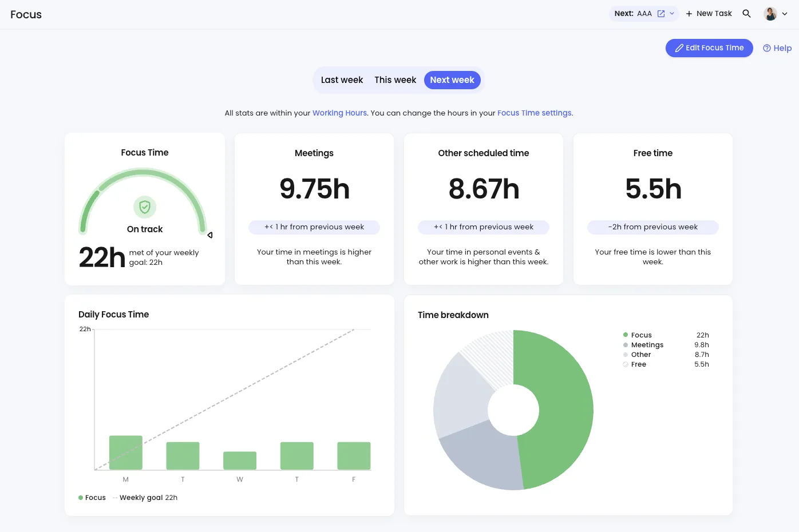799x532 pixels.
Task: Click the 22h weekly goal met value
Action: [x=102, y=257]
